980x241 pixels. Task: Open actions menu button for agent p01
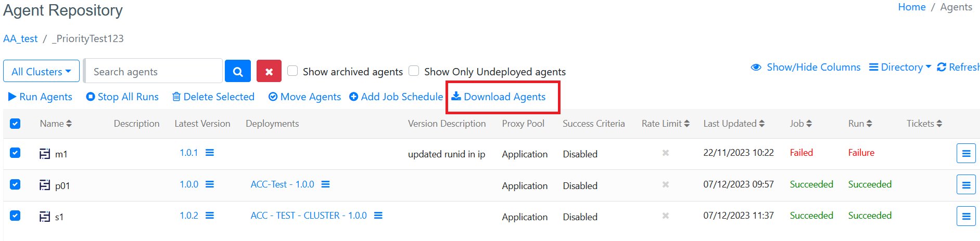coord(966,185)
